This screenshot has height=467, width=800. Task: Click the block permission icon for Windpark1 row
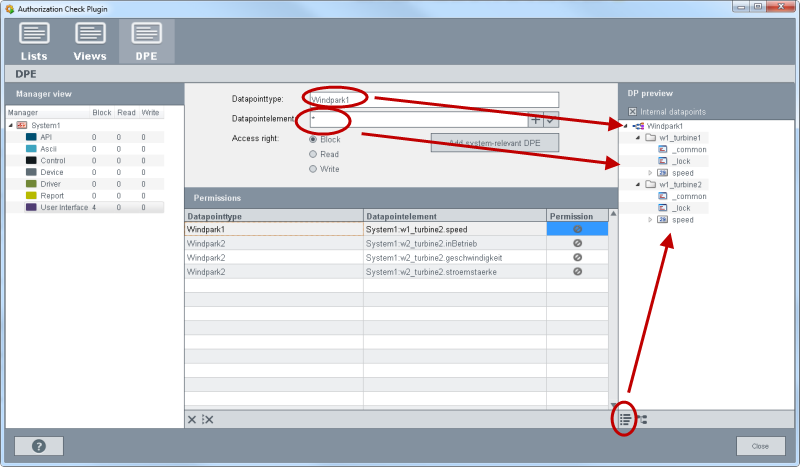point(577,229)
